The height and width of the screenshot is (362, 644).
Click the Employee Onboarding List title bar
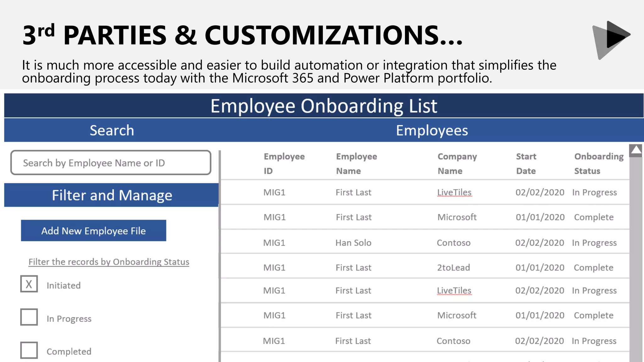324,106
